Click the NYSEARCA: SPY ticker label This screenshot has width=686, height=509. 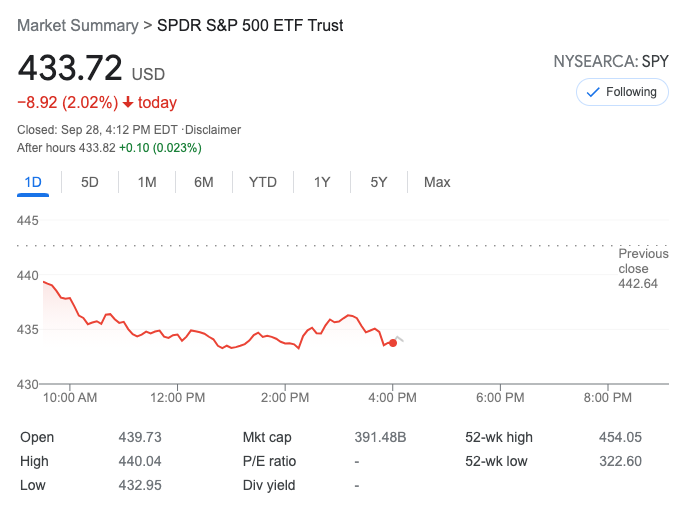(x=610, y=62)
